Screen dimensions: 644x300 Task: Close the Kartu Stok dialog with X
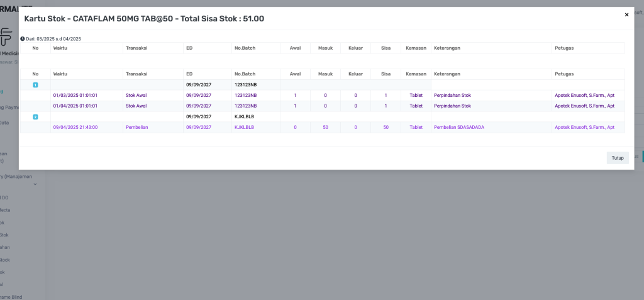(x=626, y=15)
